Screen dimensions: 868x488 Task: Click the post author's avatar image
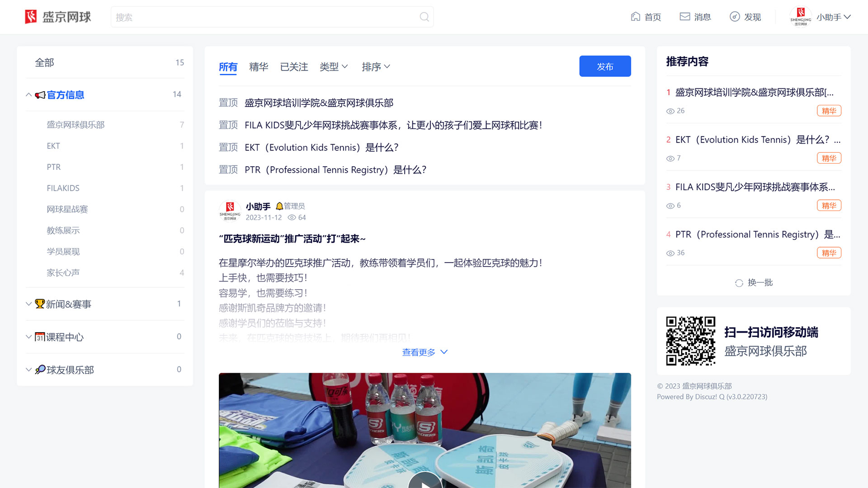(230, 211)
